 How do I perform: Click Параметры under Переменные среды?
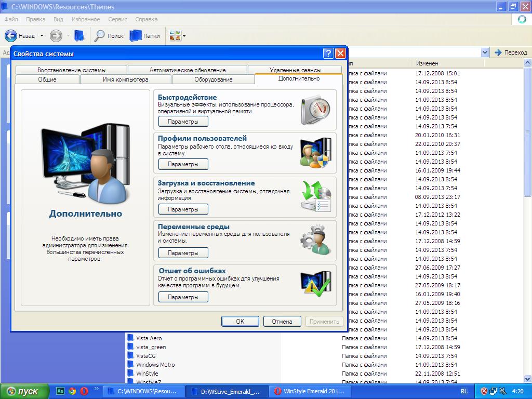(x=183, y=253)
